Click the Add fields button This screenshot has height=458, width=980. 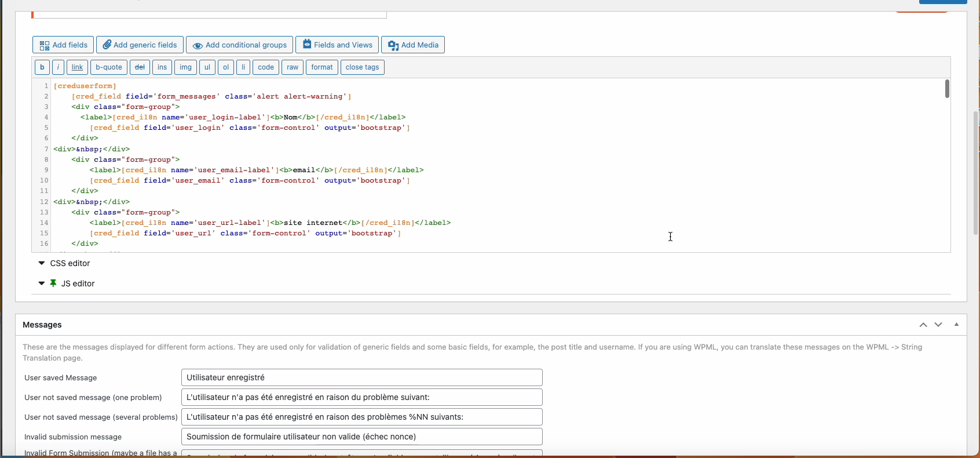(63, 45)
